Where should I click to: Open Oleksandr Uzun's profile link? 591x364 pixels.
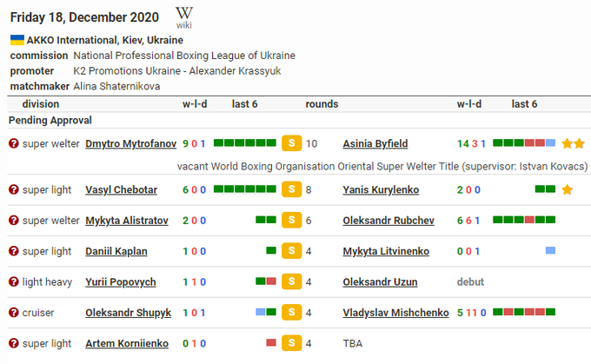[x=380, y=281]
